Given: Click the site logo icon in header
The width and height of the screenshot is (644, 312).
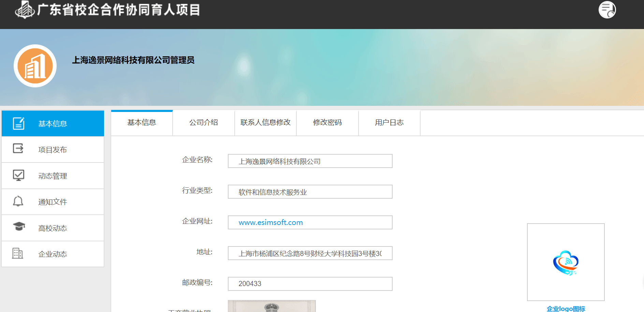Looking at the screenshot, I should [x=25, y=10].
